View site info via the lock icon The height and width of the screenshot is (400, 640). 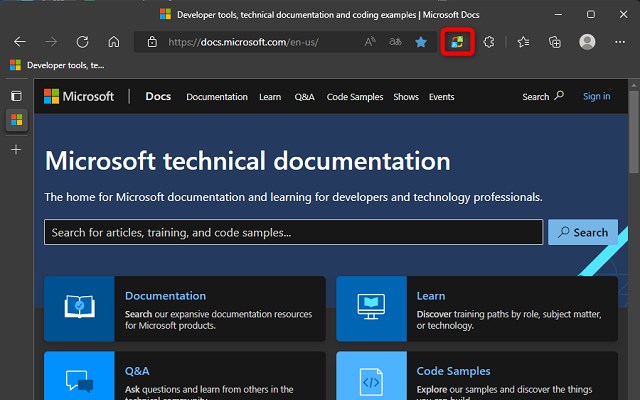pyautogui.click(x=152, y=42)
